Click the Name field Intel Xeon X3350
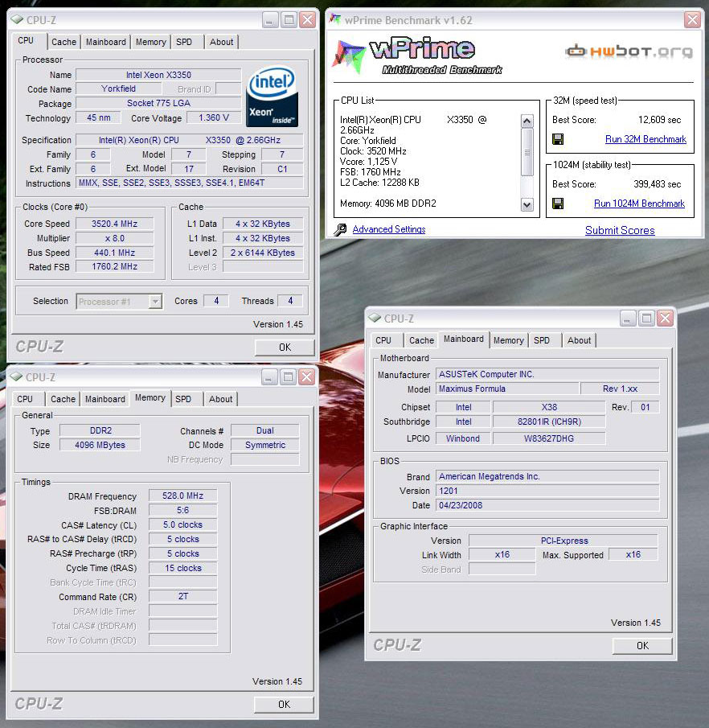 click(158, 75)
